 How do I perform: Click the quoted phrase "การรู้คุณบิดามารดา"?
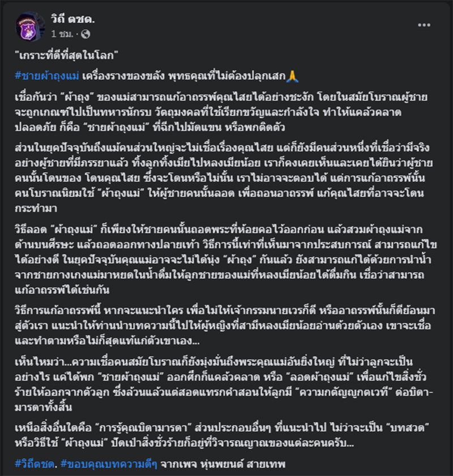(x=143, y=428)
